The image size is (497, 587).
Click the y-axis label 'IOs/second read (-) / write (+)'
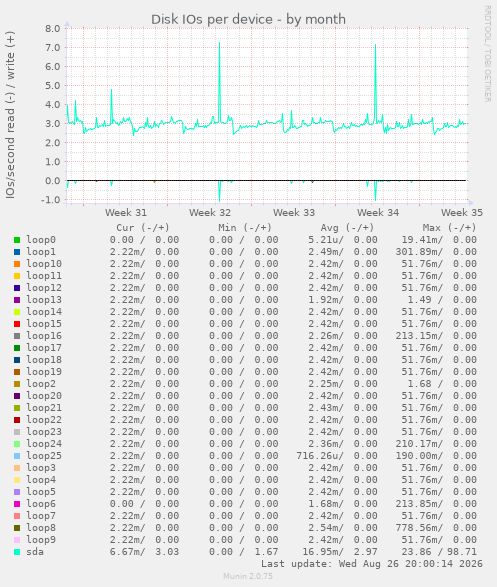pos(10,115)
